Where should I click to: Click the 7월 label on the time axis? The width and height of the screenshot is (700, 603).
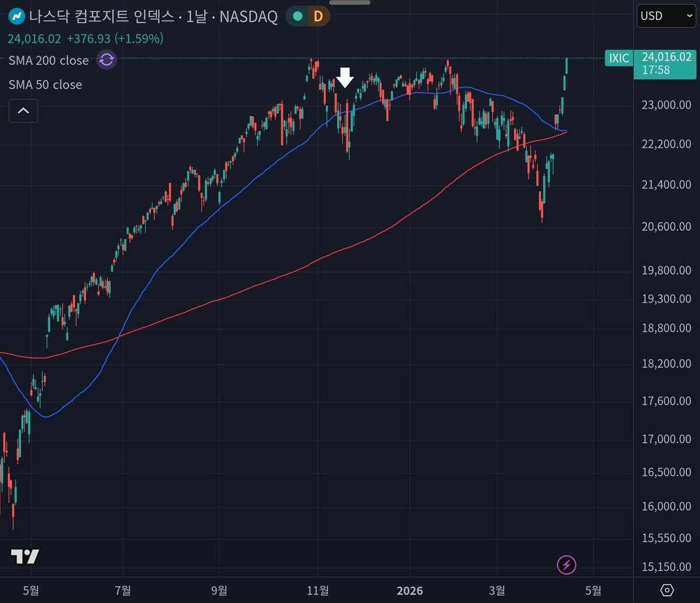[123, 590]
